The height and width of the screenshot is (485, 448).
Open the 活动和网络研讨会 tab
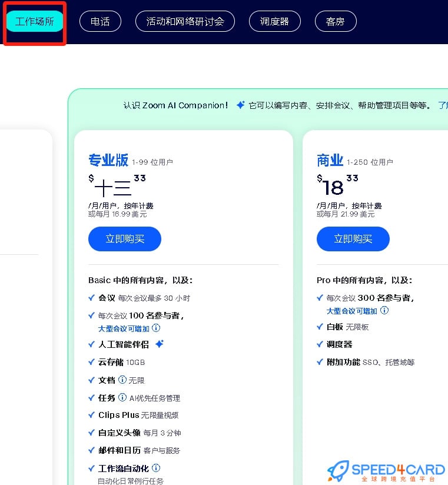(x=185, y=21)
